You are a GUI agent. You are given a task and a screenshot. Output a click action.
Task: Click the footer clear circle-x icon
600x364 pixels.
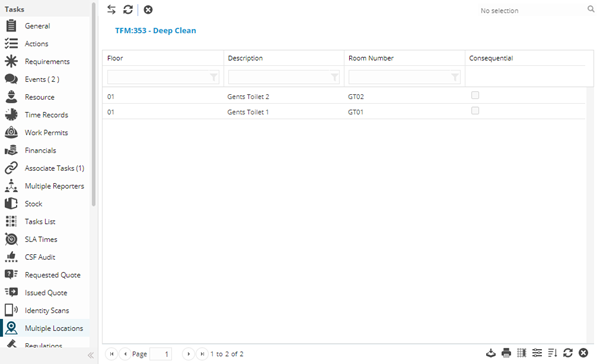[583, 353]
